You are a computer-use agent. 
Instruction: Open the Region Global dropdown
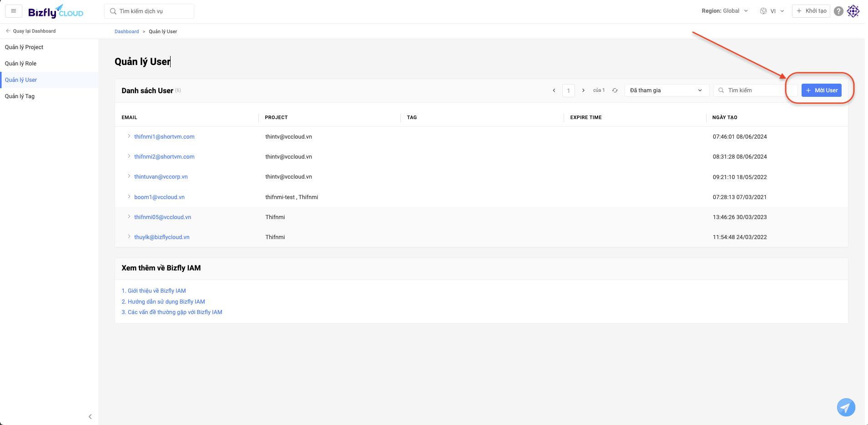[724, 11]
